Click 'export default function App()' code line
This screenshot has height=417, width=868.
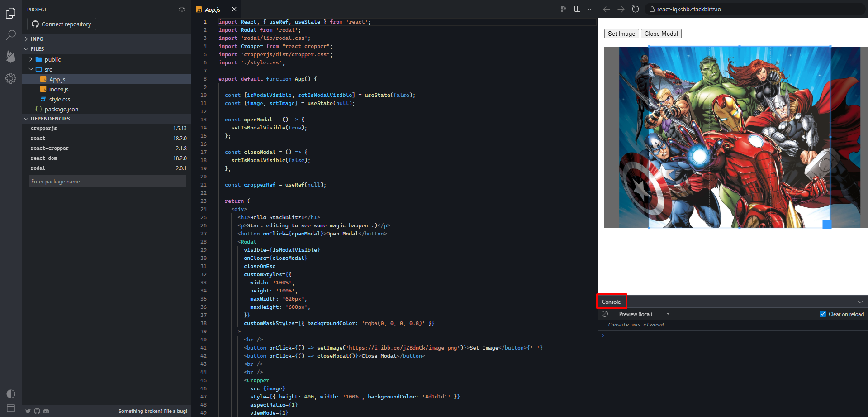click(x=268, y=79)
